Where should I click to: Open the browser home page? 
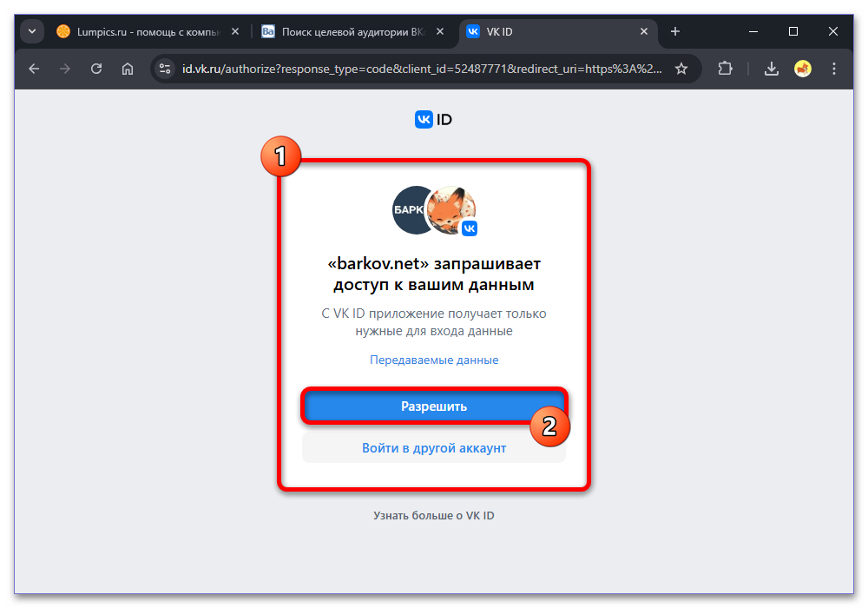(128, 69)
